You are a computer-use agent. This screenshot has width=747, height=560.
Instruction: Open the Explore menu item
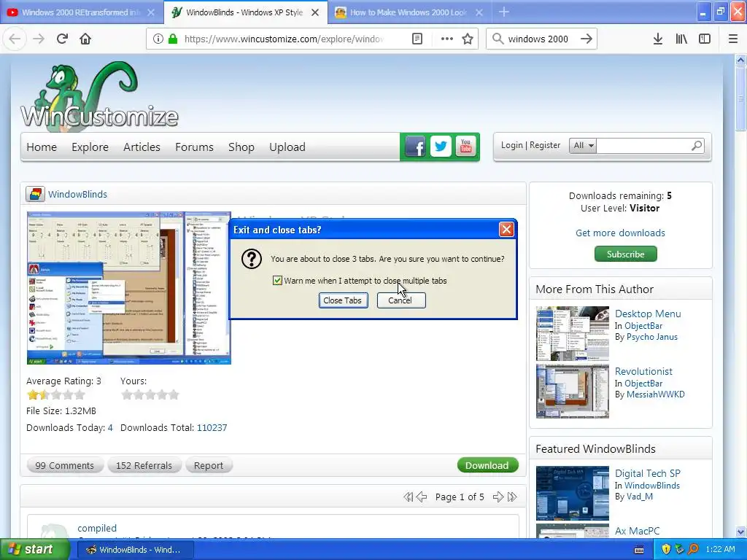click(90, 147)
